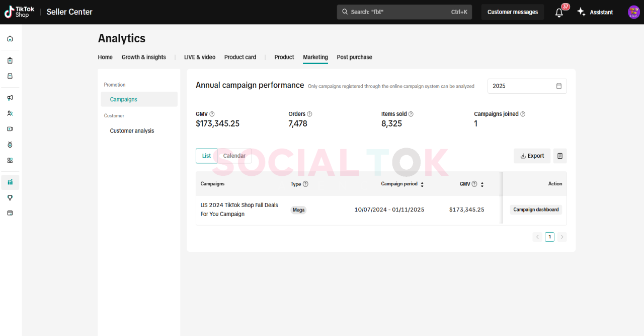This screenshot has width=644, height=336.
Task: Switch to the Product tab
Action: tap(284, 57)
